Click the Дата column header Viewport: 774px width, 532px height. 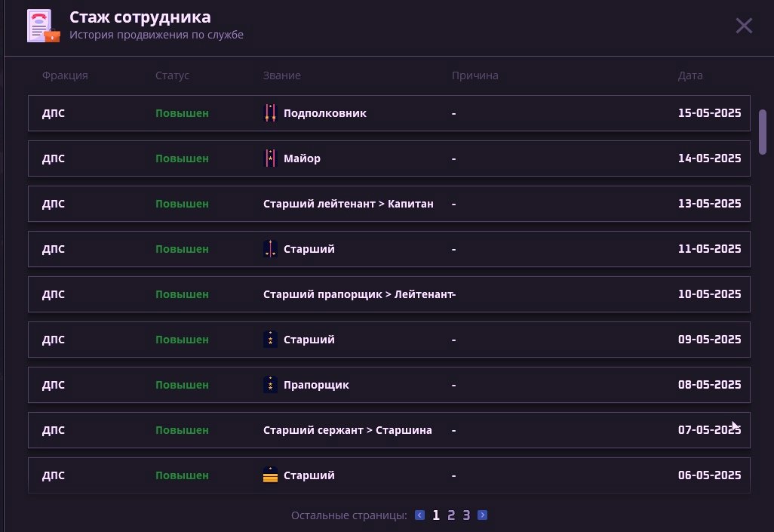point(690,75)
